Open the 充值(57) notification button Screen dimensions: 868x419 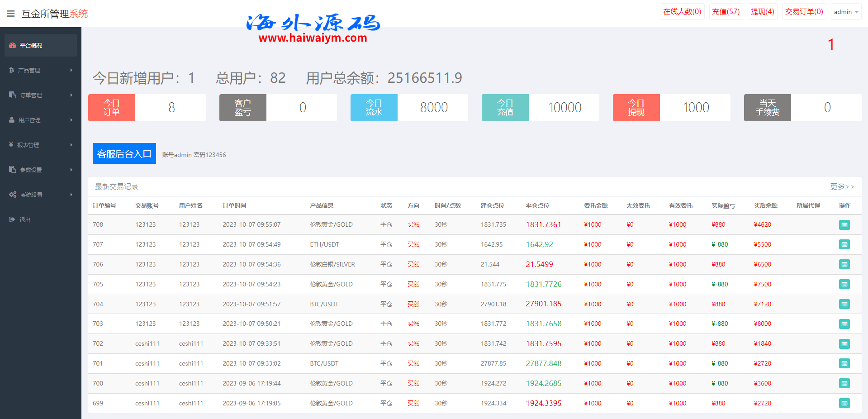click(726, 12)
